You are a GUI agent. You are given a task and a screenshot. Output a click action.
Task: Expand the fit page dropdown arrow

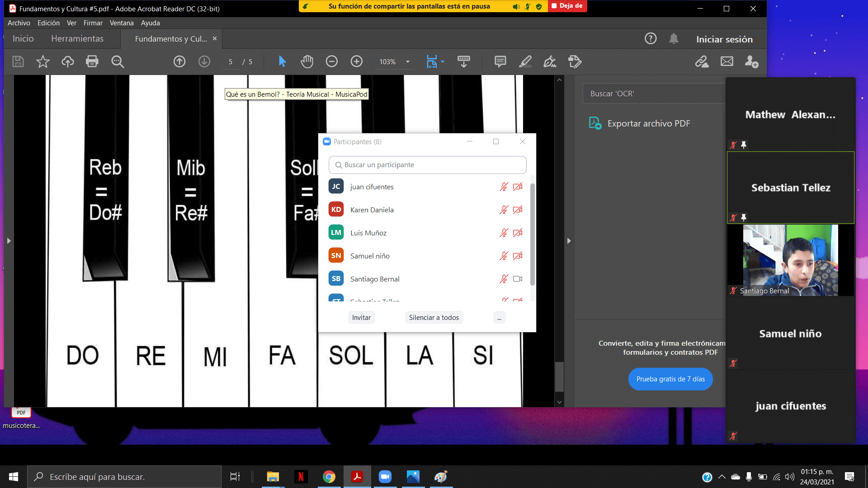(443, 61)
